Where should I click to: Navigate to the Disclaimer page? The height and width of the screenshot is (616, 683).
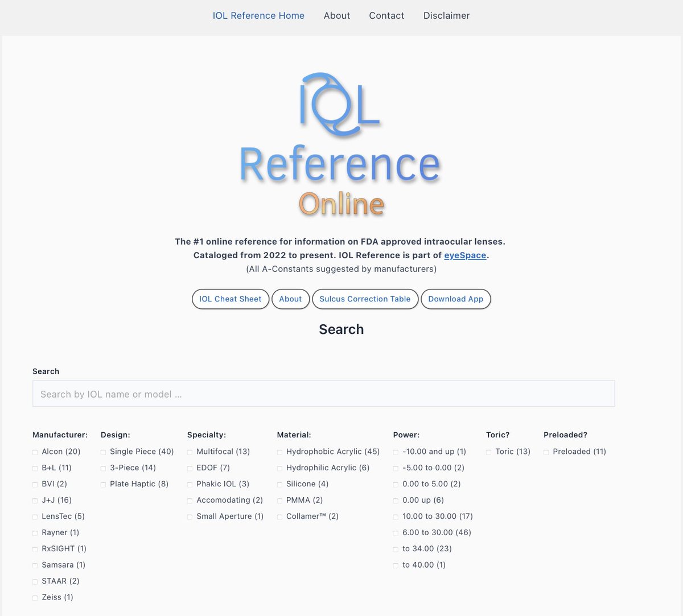coord(446,15)
